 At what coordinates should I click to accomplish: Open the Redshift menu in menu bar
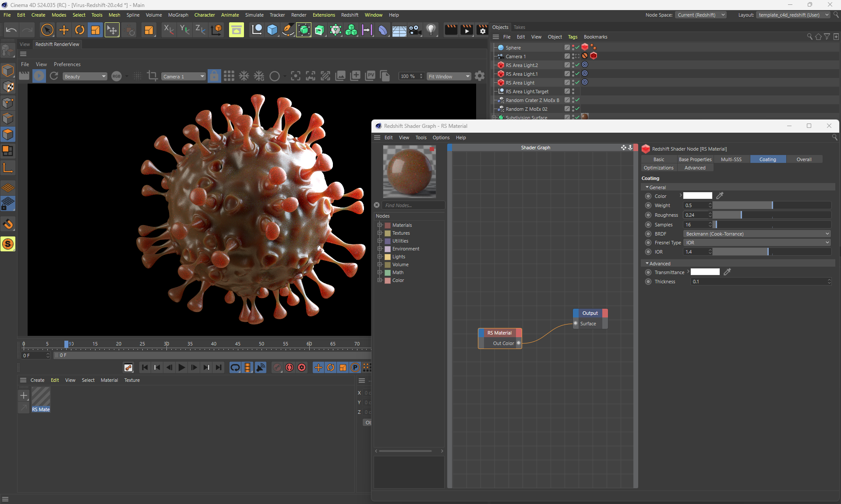[x=349, y=15]
